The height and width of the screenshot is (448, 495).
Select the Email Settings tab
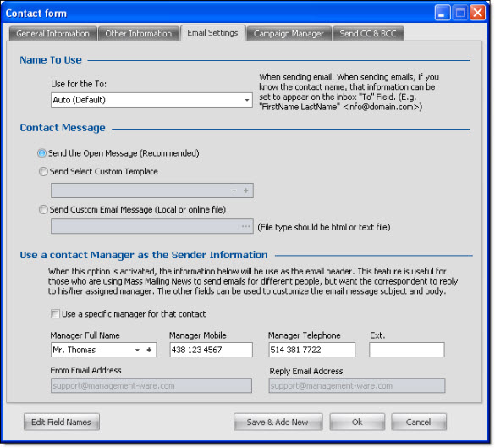pos(212,33)
